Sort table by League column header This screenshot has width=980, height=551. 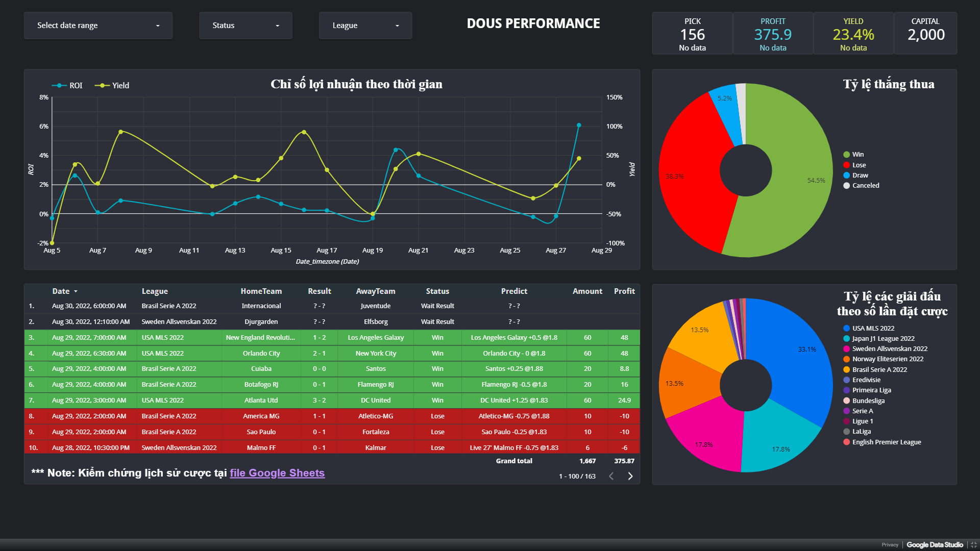click(x=155, y=291)
